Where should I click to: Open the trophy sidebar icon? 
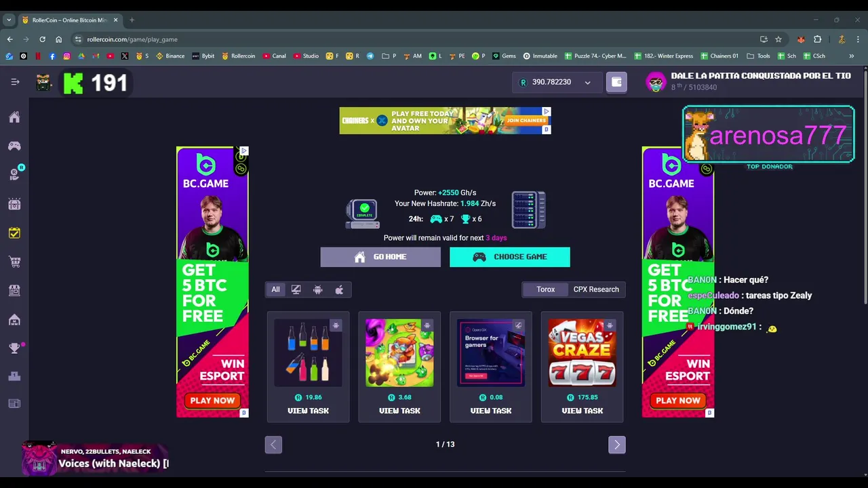[14, 348]
